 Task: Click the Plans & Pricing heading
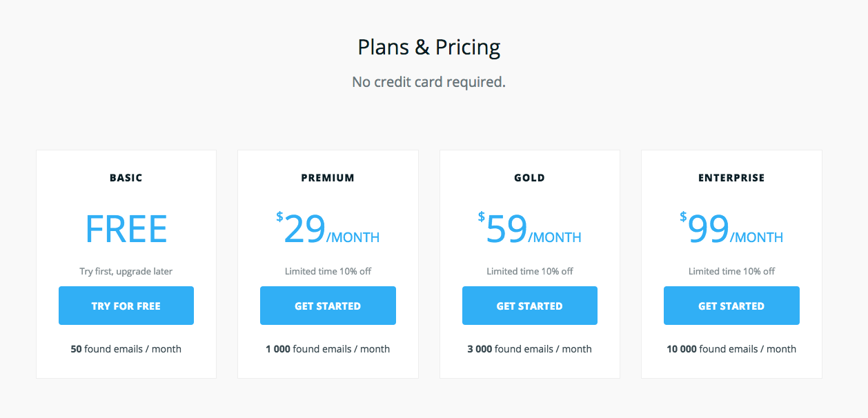click(428, 47)
